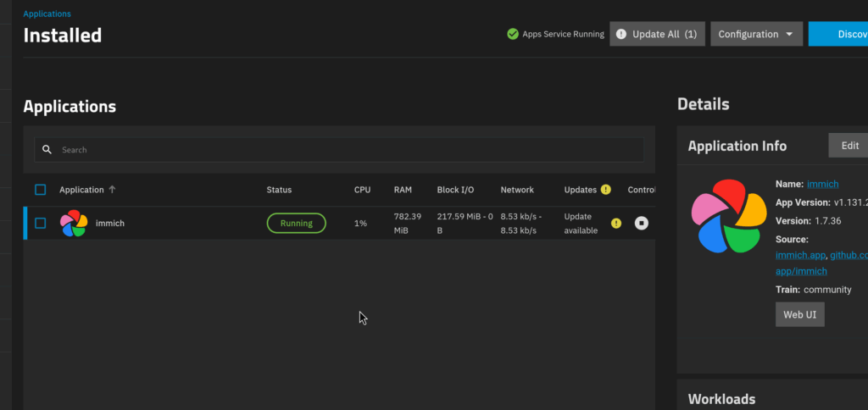Click the Applications breadcrumb link
Image resolution: width=868 pixels, height=410 pixels.
pyautogui.click(x=47, y=14)
